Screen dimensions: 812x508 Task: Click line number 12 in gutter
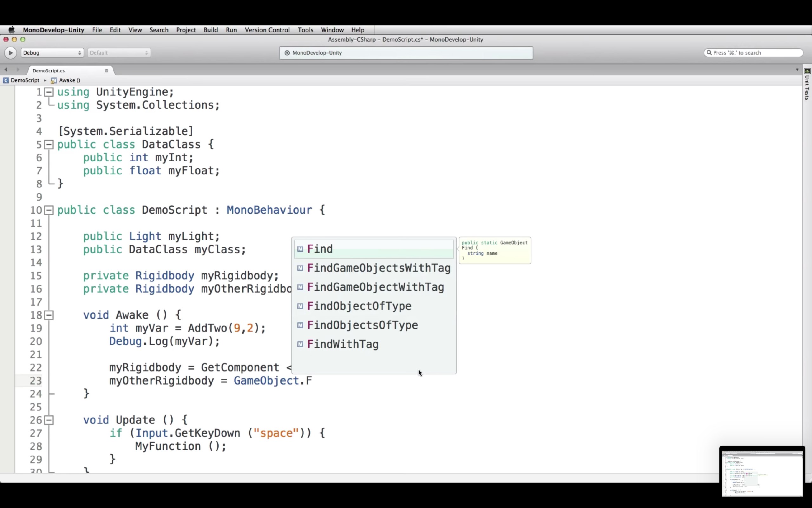pyautogui.click(x=36, y=237)
